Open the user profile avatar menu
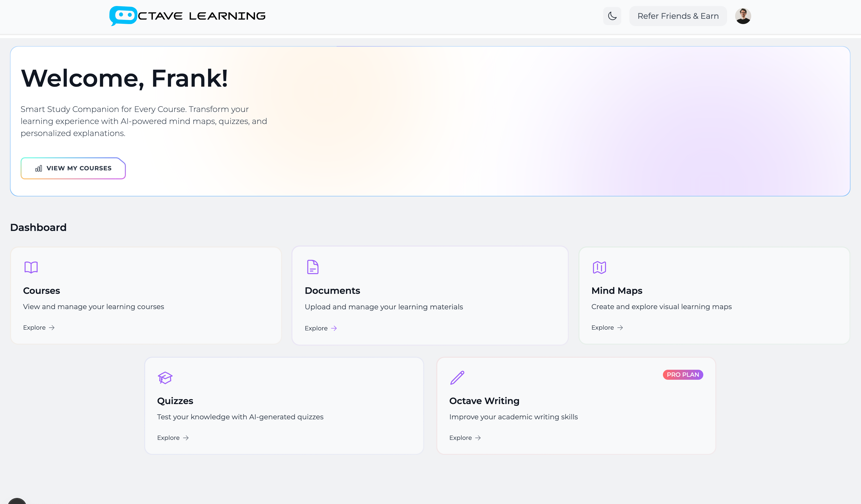The width and height of the screenshot is (861, 504). pyautogui.click(x=743, y=16)
